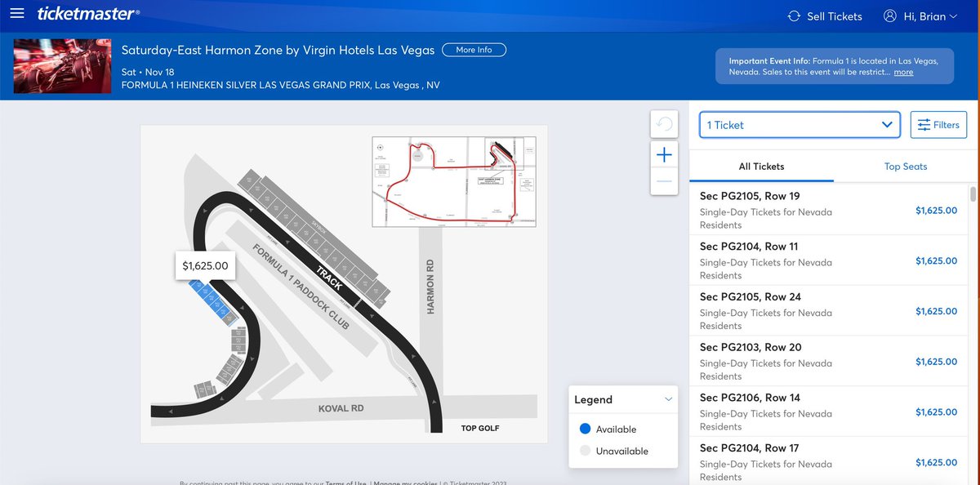Select the Sec PG2104, Row 11 ticket
The width and height of the screenshot is (980, 485).
(829, 260)
